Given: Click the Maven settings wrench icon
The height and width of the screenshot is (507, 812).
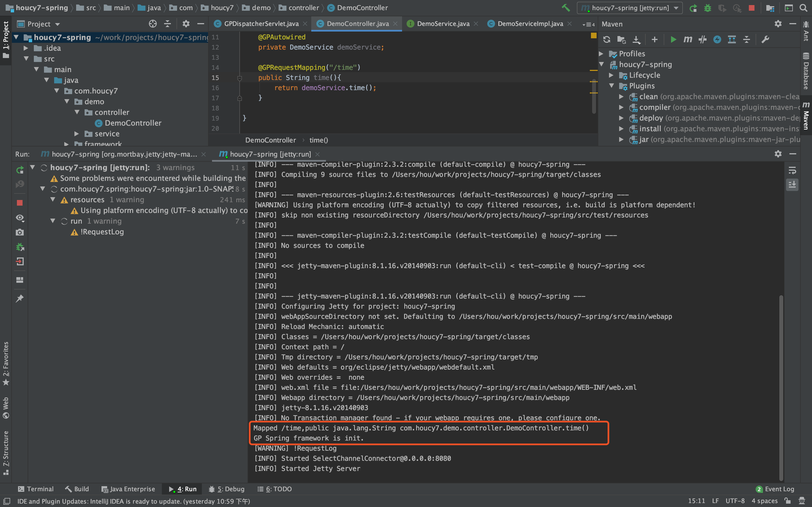Looking at the screenshot, I should tap(765, 39).
